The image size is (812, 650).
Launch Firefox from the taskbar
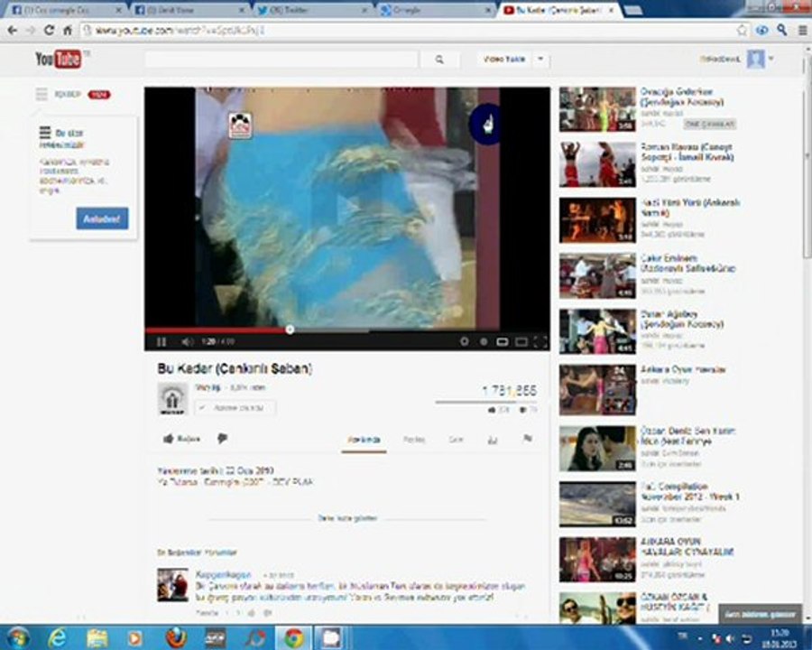pos(176,638)
